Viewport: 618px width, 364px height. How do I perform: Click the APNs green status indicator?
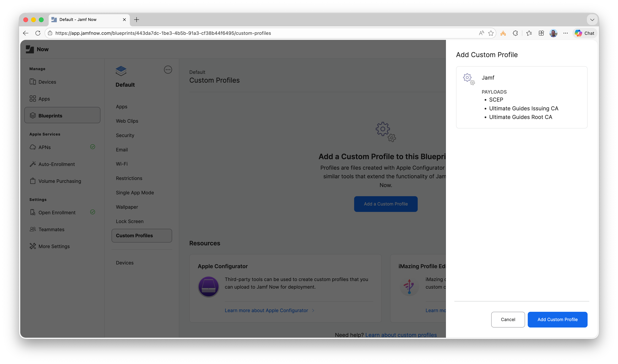[93, 147]
